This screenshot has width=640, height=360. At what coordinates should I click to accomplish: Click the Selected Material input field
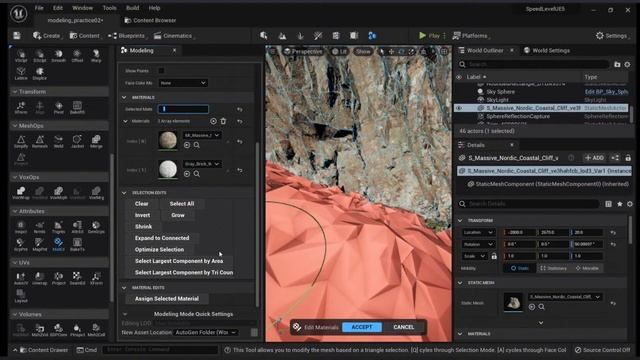[183, 109]
